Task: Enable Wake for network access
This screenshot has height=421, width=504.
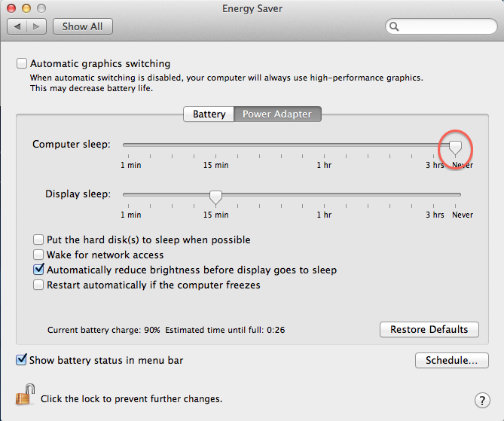Action: (x=39, y=255)
